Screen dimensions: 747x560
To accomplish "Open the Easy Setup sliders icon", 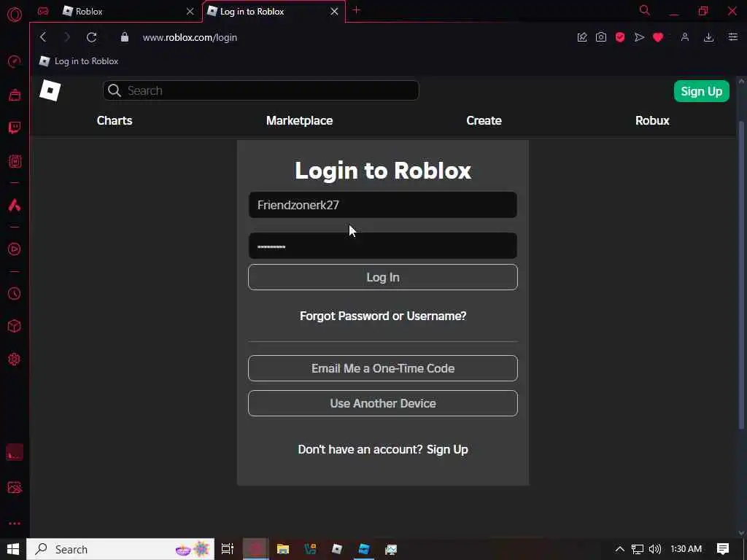I will tap(732, 37).
